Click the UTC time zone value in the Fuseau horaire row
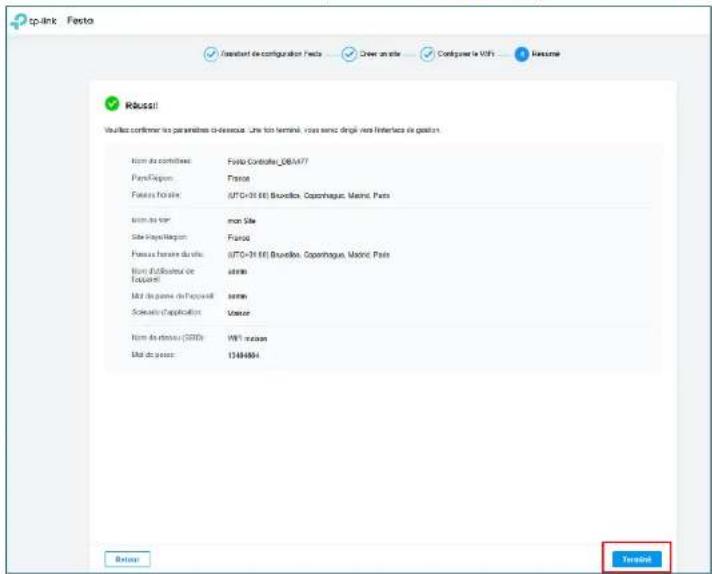The image size is (712, 574). [x=309, y=196]
